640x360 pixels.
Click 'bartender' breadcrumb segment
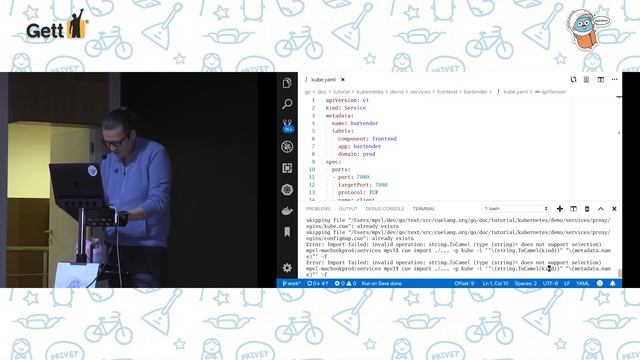pos(476,92)
